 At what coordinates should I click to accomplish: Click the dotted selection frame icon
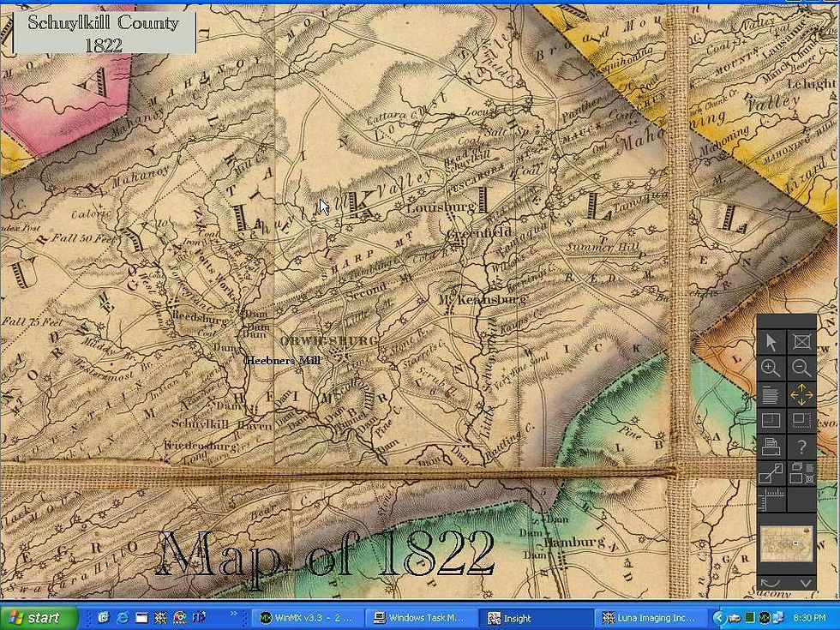[801, 421]
